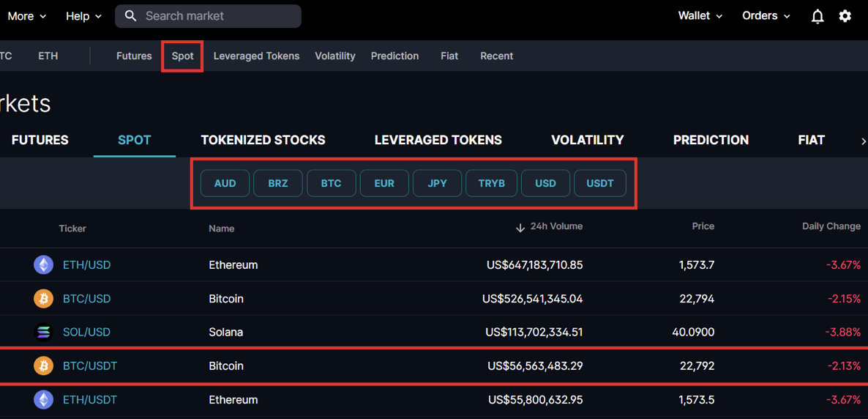Image resolution: width=868 pixels, height=419 pixels.
Task: Click the Ethereum icon beside ETH/USD
Action: 44,265
